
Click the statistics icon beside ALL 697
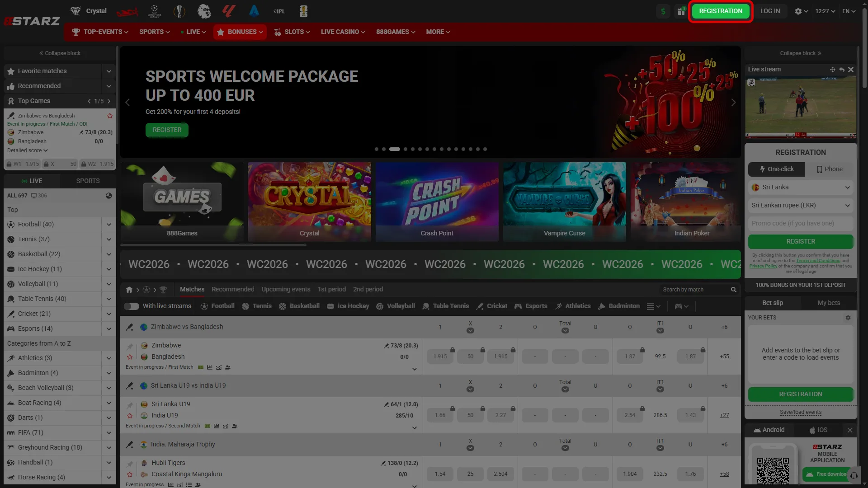click(108, 196)
